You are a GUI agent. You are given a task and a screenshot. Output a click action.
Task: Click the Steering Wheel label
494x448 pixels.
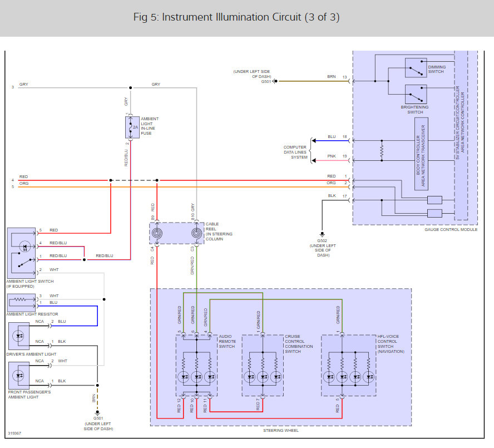pos(279,431)
